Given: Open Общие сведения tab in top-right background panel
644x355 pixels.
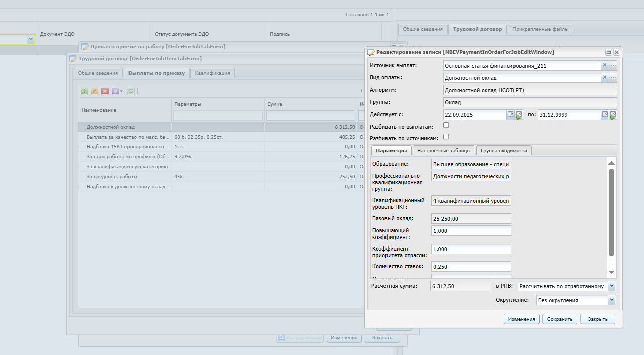Looking at the screenshot, I should [x=423, y=29].
